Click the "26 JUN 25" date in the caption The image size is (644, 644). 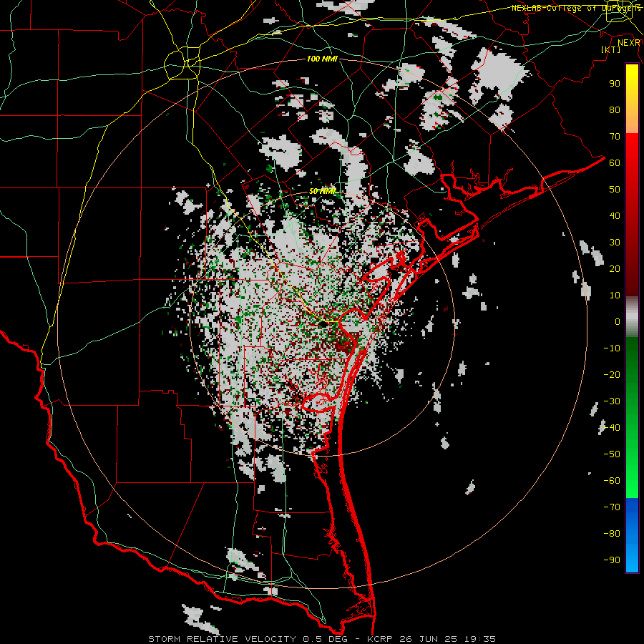(x=427, y=639)
